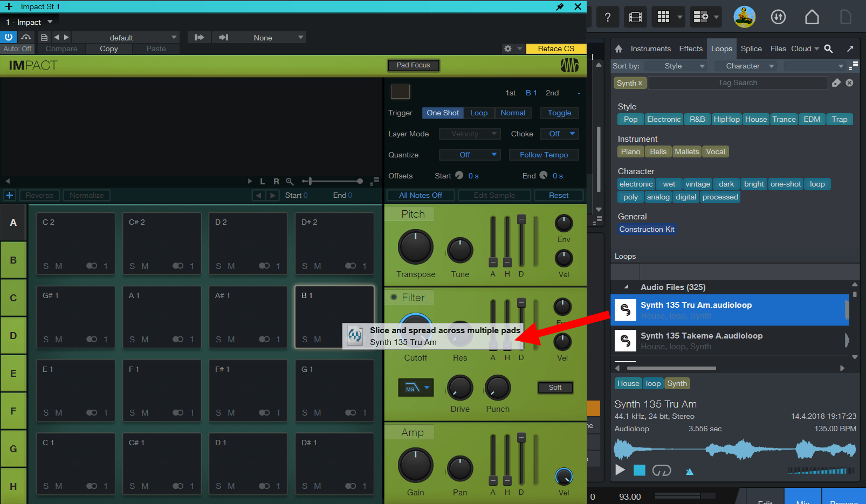This screenshot has height=504, width=866.
Task: Open the Layer Mode Velocity dropdown
Action: pos(470,134)
